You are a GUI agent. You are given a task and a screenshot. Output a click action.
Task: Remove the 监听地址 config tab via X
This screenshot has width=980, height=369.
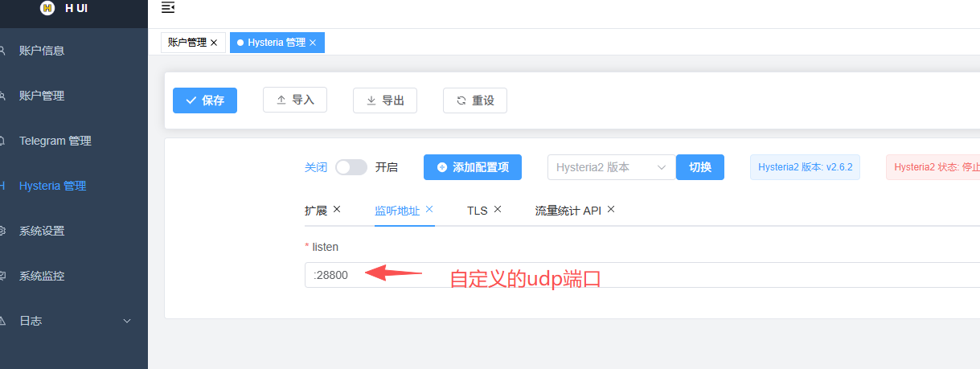coord(429,209)
